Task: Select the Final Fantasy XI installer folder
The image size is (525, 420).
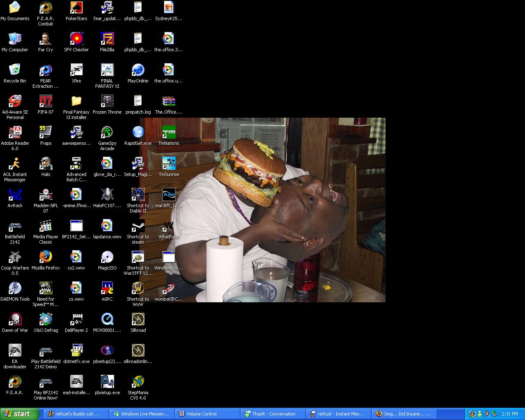Action: (x=76, y=102)
